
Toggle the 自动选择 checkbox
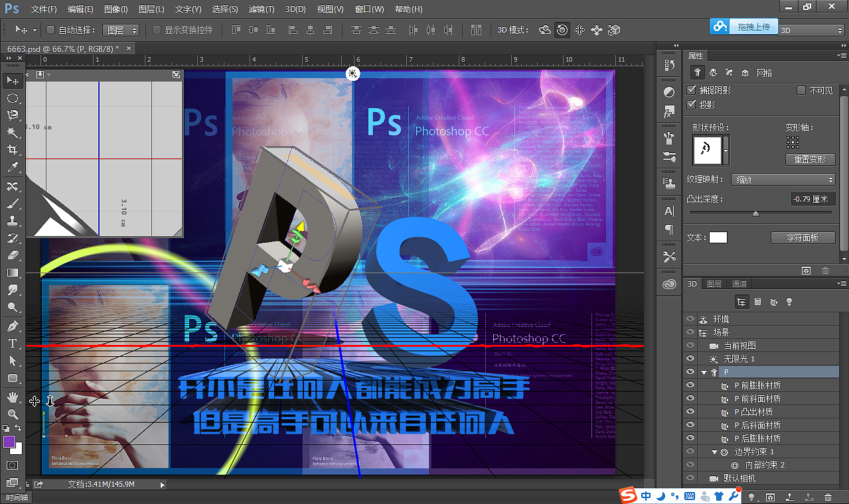[x=50, y=30]
